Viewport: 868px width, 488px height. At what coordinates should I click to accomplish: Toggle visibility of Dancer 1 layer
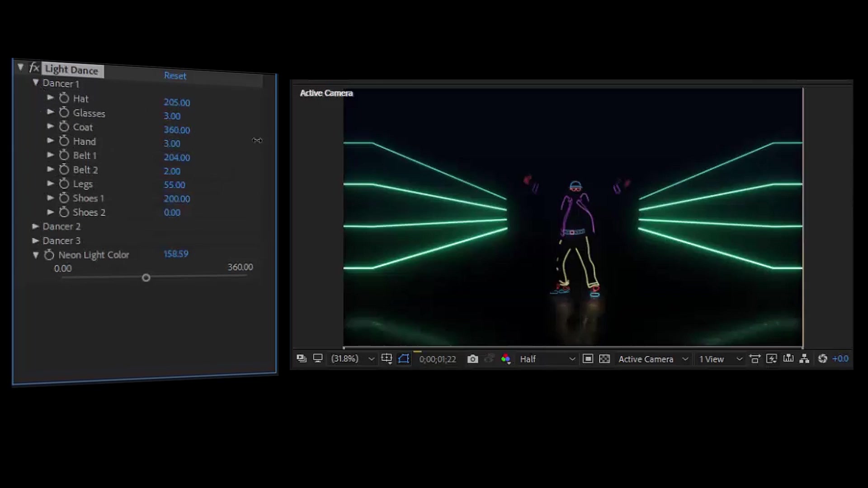pos(34,84)
